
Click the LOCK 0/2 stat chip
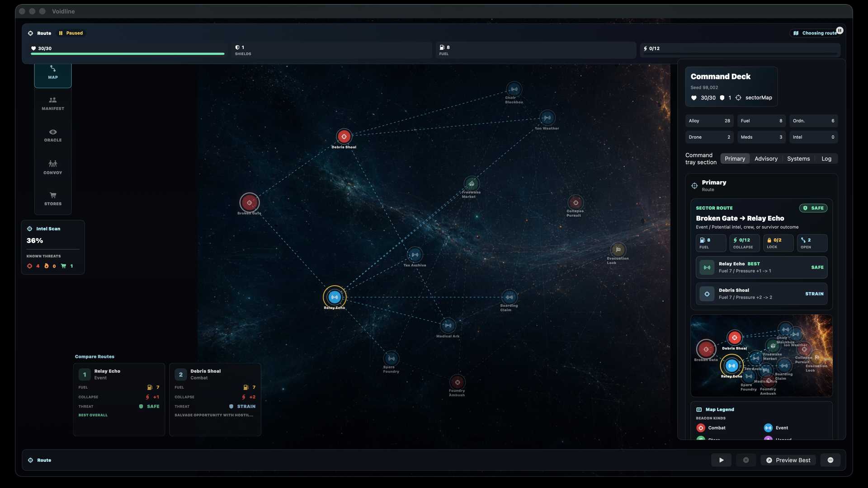[x=778, y=243]
